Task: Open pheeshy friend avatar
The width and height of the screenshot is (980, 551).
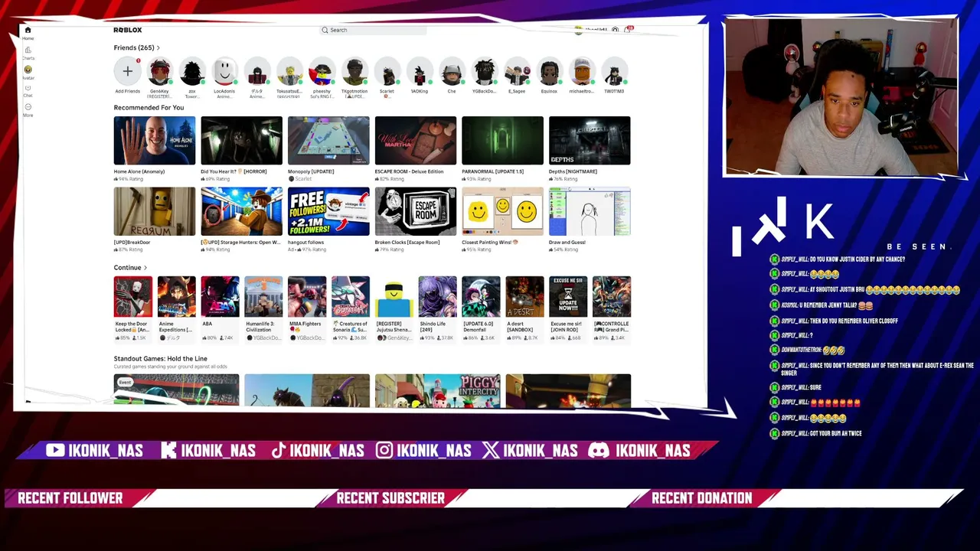Action: click(x=322, y=71)
